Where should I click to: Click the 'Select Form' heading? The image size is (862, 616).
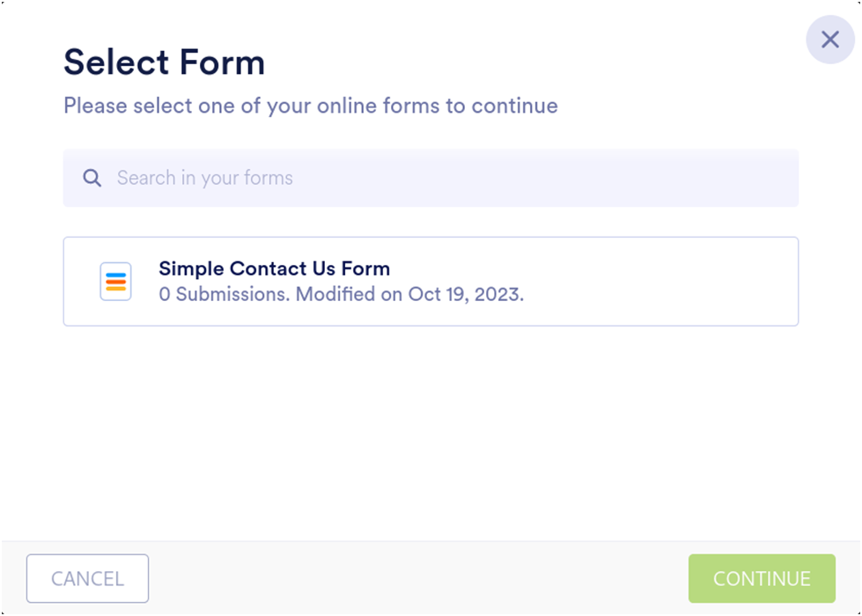click(164, 62)
